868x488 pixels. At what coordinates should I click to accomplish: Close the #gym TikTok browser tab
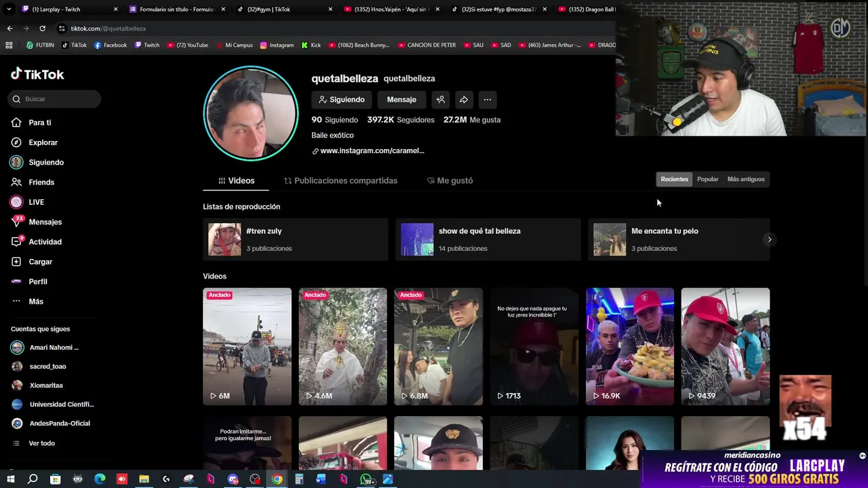[330, 9]
